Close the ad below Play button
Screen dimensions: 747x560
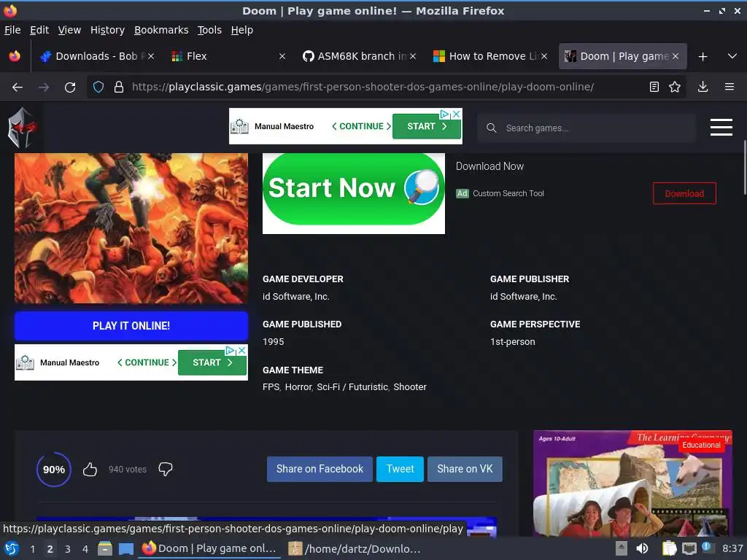242,351
